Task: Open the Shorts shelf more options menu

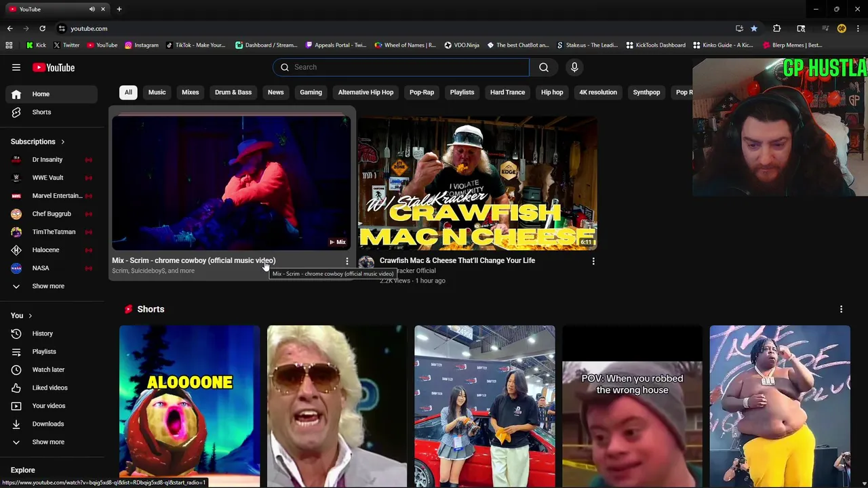Action: click(x=842, y=309)
